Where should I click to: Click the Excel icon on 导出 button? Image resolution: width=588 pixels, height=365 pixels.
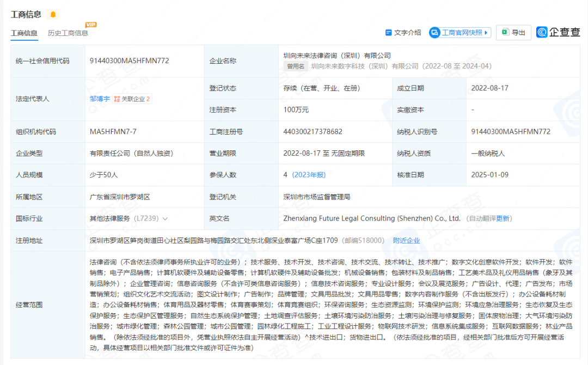click(x=505, y=33)
